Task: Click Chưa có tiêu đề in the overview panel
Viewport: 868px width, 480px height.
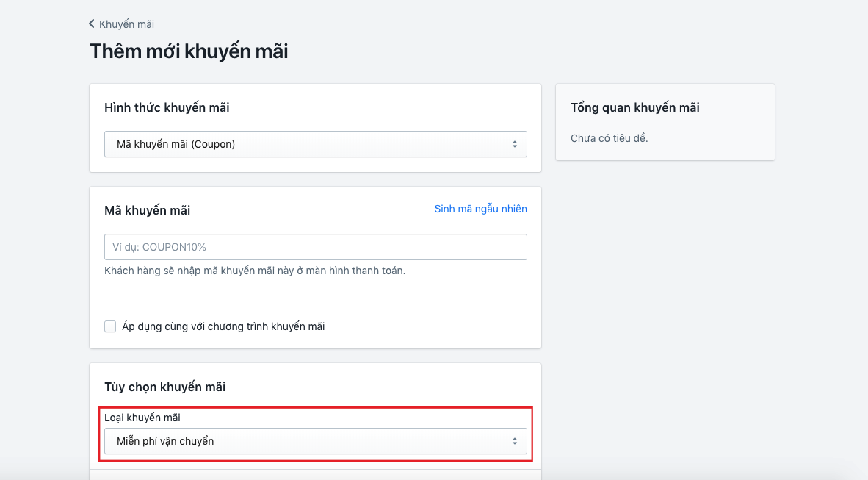Action: [610, 137]
